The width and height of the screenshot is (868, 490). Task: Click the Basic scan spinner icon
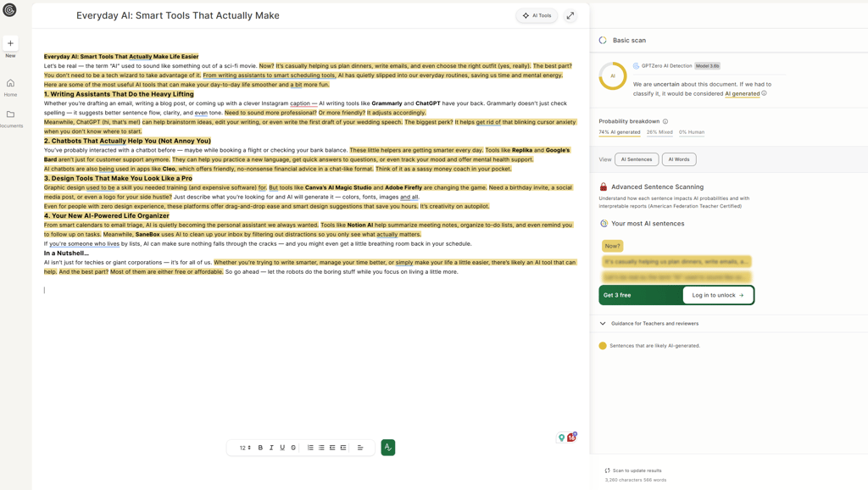click(x=603, y=41)
